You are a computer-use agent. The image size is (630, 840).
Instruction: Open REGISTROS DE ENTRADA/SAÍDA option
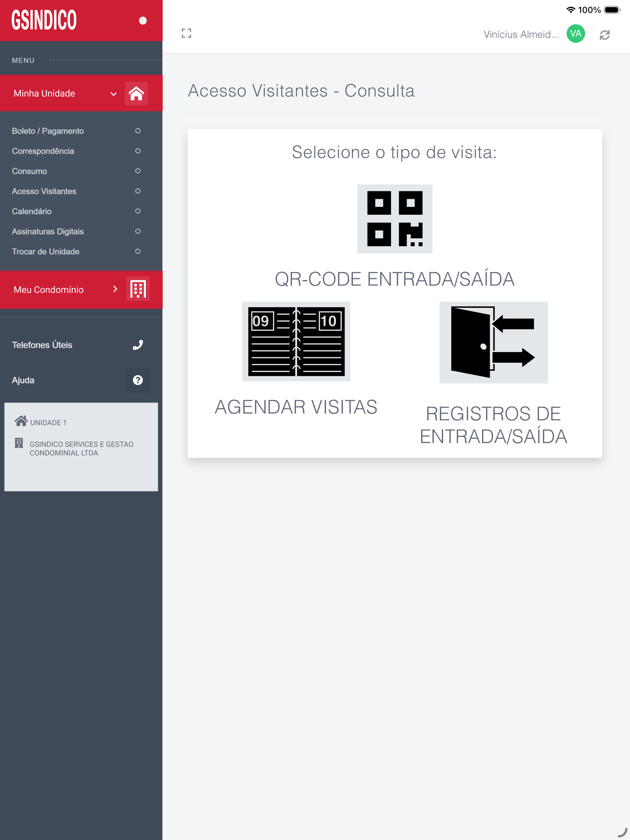tap(493, 425)
